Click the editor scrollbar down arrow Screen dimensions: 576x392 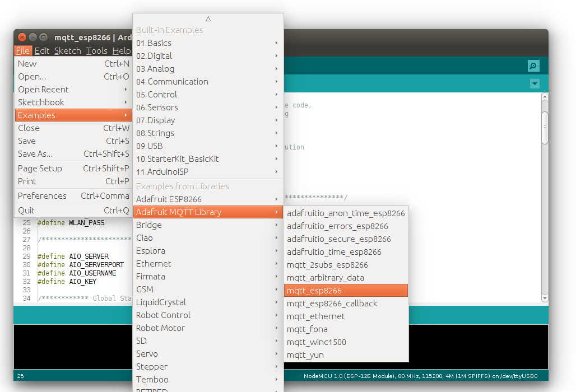545,298
